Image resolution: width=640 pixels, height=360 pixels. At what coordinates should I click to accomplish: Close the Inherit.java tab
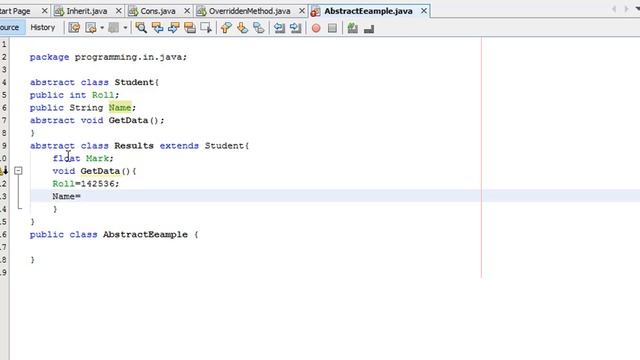(119, 11)
